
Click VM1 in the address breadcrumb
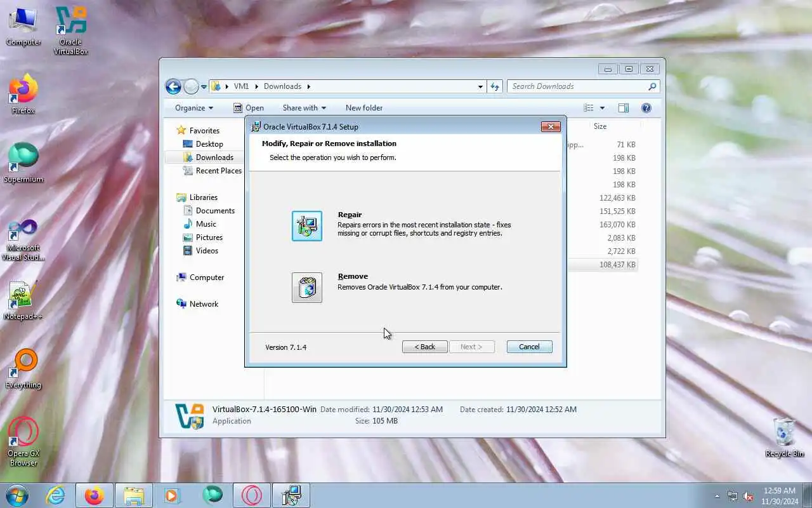(x=241, y=86)
